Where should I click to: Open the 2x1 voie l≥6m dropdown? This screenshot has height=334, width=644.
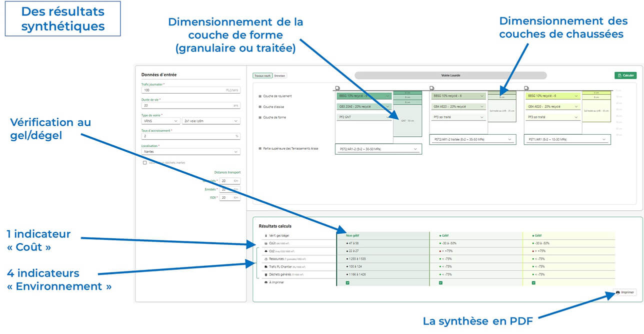211,121
